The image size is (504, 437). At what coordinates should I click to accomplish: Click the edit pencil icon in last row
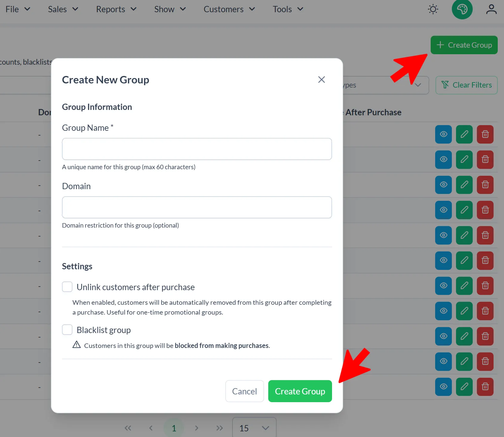coord(464,387)
